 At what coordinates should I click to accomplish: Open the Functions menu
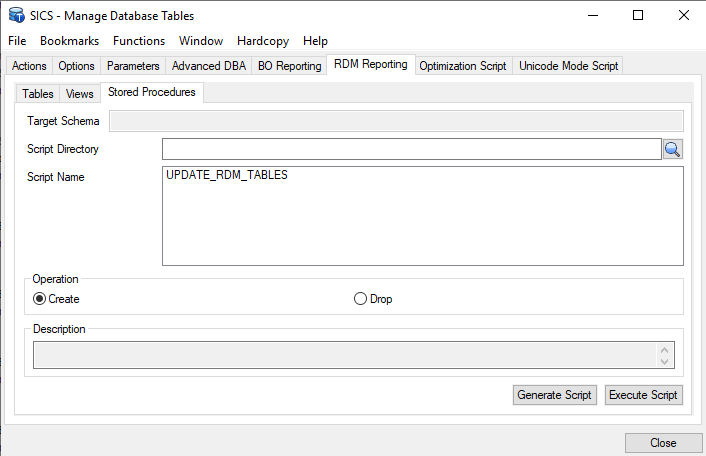[x=139, y=41]
